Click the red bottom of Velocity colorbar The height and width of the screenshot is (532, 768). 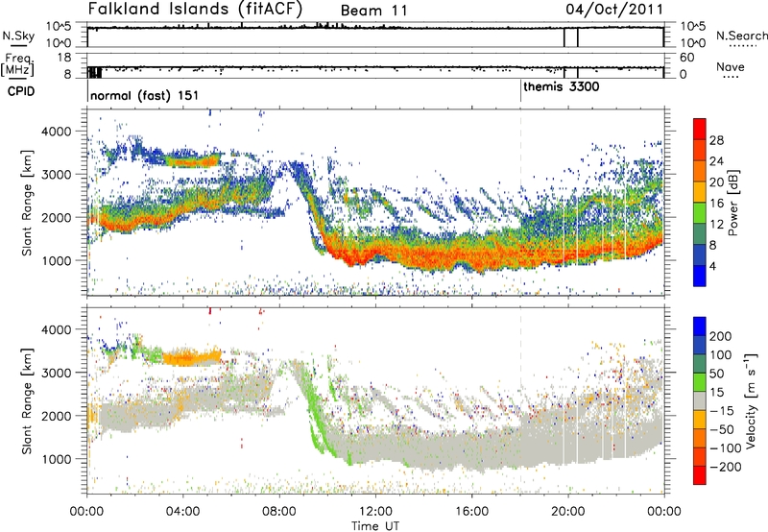(x=700, y=475)
